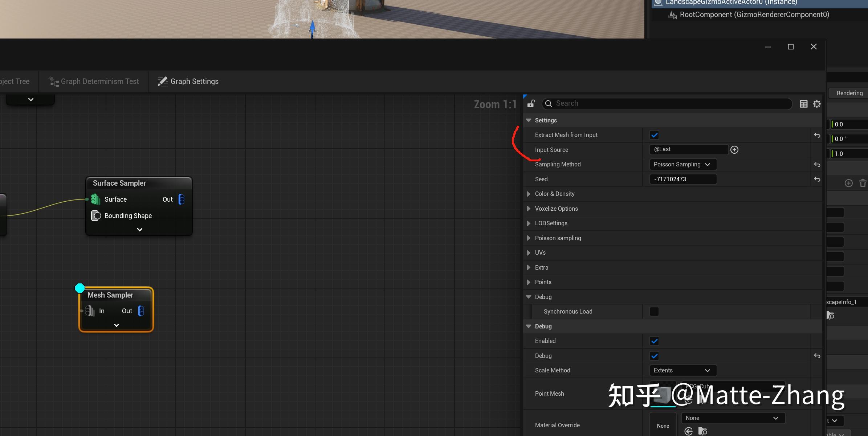Revert the Sampling Method with its reset arrow
This screenshot has height=436, width=868.
817,164
